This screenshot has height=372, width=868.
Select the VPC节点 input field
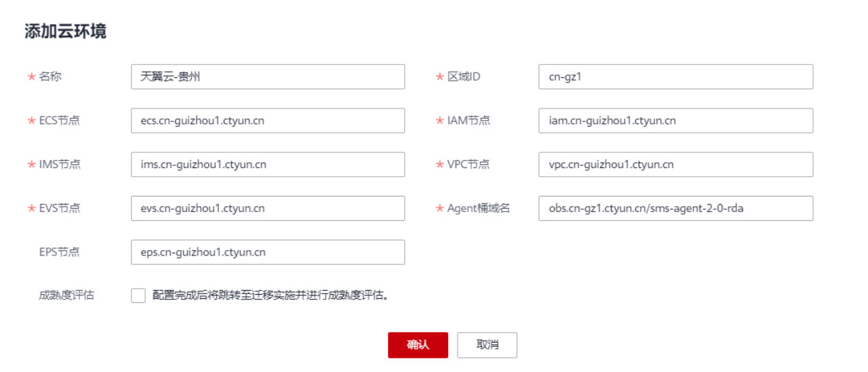675,165
